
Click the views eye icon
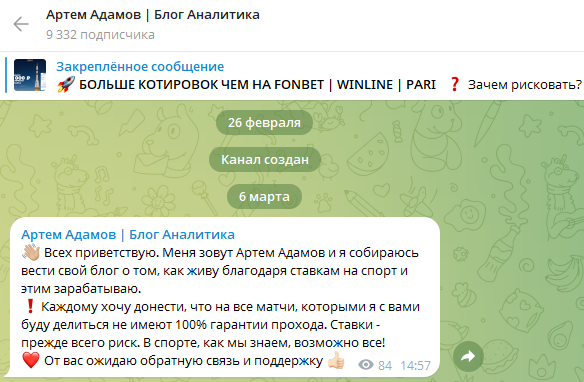(x=366, y=365)
